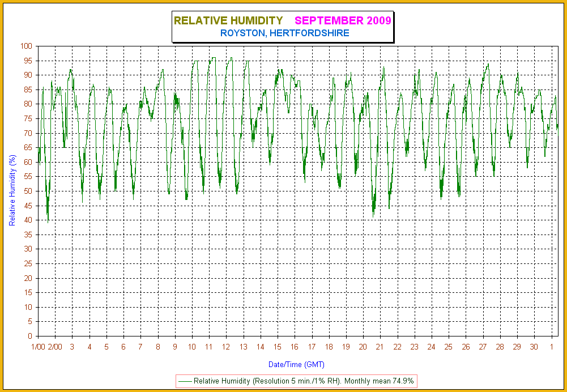Click the 50 label on the y-axis
567x392 pixels.
(x=29, y=191)
